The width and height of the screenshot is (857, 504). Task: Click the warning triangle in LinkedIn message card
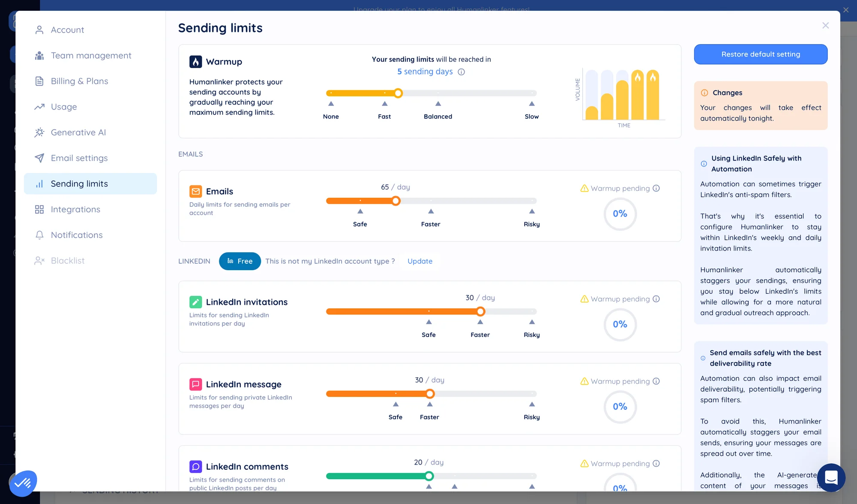tap(584, 381)
